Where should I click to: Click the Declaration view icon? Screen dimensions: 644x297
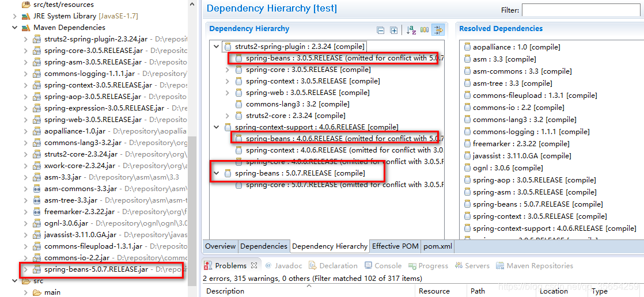[313, 265]
